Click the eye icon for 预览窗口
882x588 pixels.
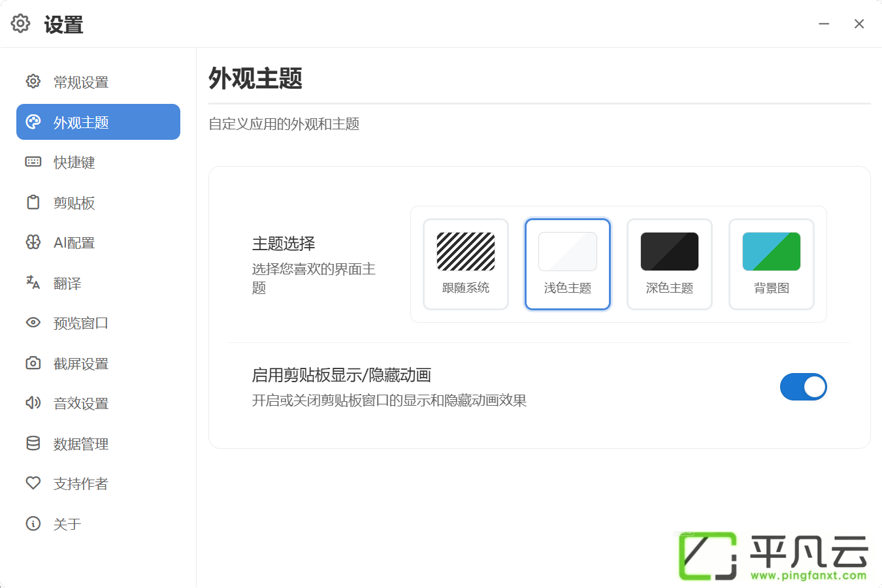pos(33,322)
